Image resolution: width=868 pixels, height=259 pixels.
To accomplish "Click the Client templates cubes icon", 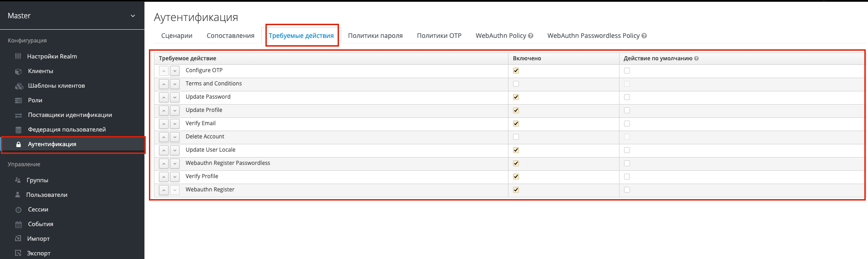I will (19, 86).
